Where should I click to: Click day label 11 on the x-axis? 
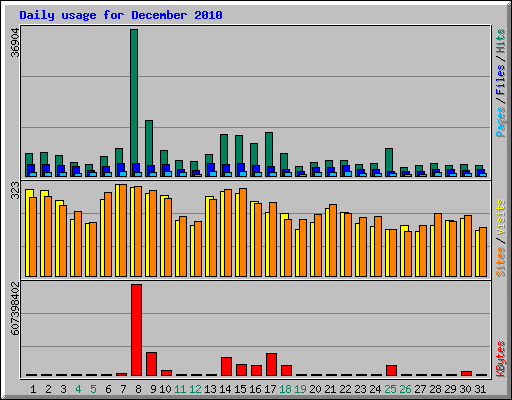(x=180, y=389)
